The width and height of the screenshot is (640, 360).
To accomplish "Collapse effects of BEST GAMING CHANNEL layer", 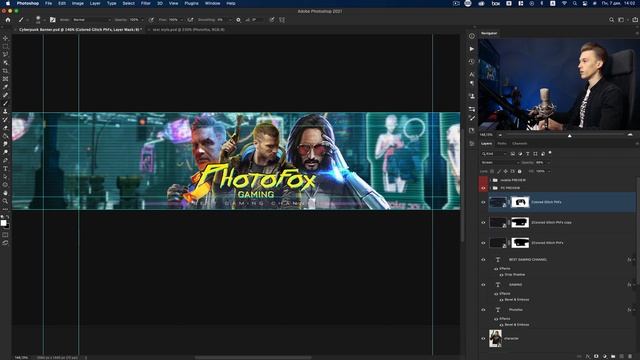I will click(633, 260).
